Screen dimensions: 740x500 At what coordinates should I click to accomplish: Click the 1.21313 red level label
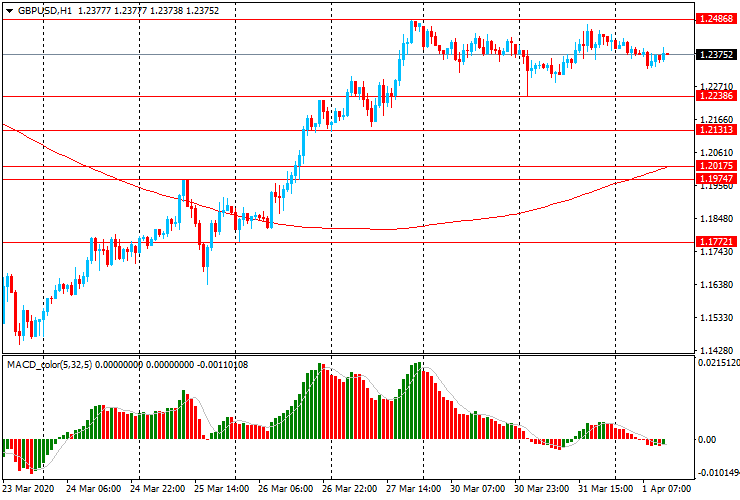tap(717, 130)
